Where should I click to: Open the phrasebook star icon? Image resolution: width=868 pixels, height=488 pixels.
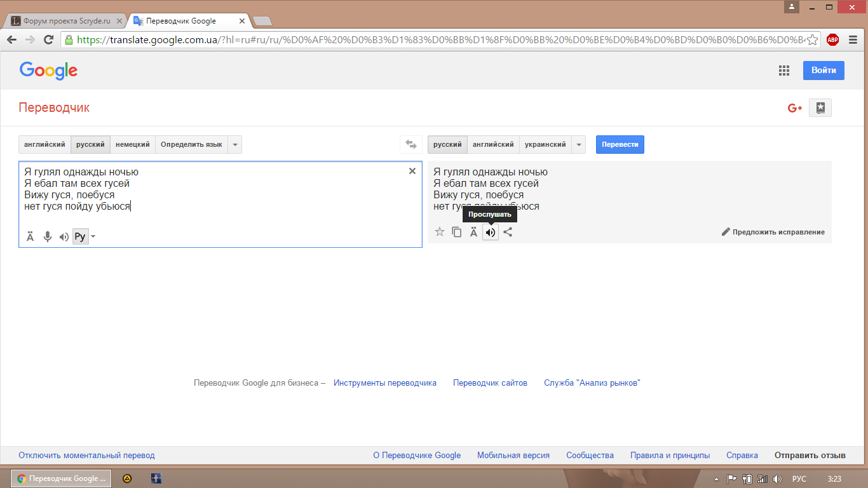pyautogui.click(x=820, y=108)
